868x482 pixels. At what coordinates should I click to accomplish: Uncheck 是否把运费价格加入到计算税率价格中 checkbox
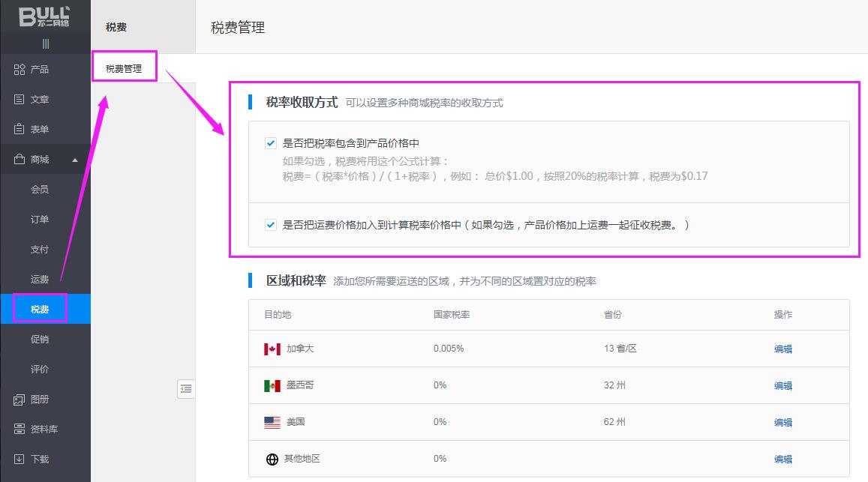coord(271,224)
